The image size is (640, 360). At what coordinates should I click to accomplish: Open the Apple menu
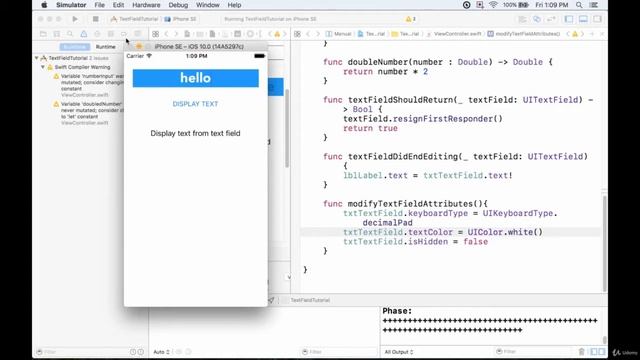coord(44,5)
